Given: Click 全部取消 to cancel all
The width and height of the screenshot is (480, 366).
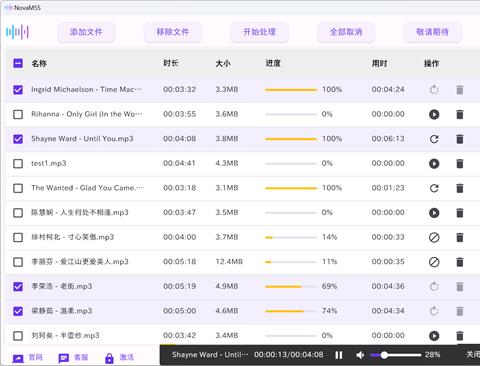Looking at the screenshot, I should (x=346, y=32).
